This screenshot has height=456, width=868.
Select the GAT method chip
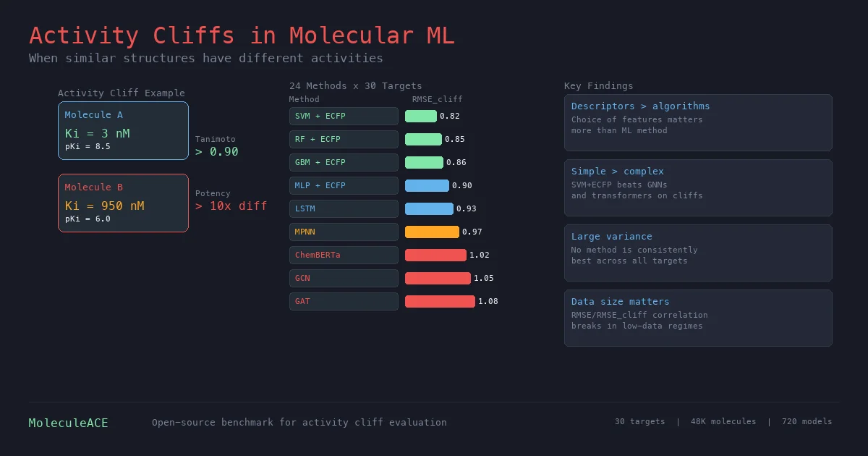coord(344,301)
